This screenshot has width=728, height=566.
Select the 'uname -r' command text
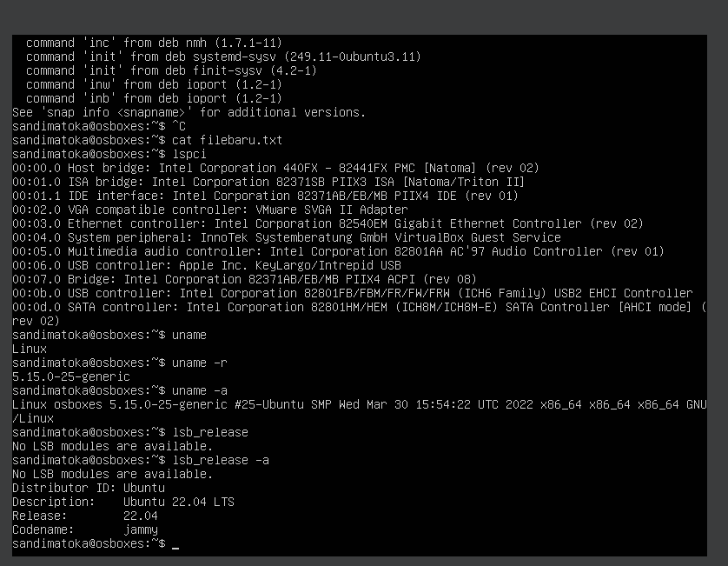point(200,363)
